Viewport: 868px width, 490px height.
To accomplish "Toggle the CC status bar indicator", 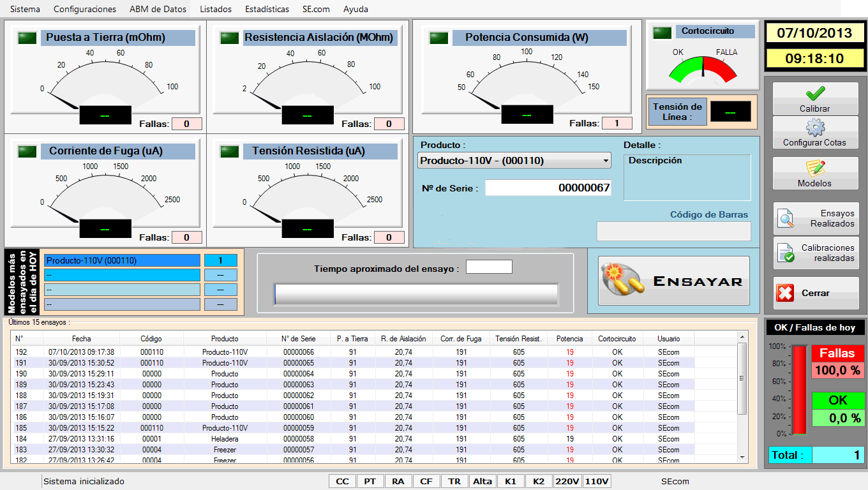I will pos(342,481).
